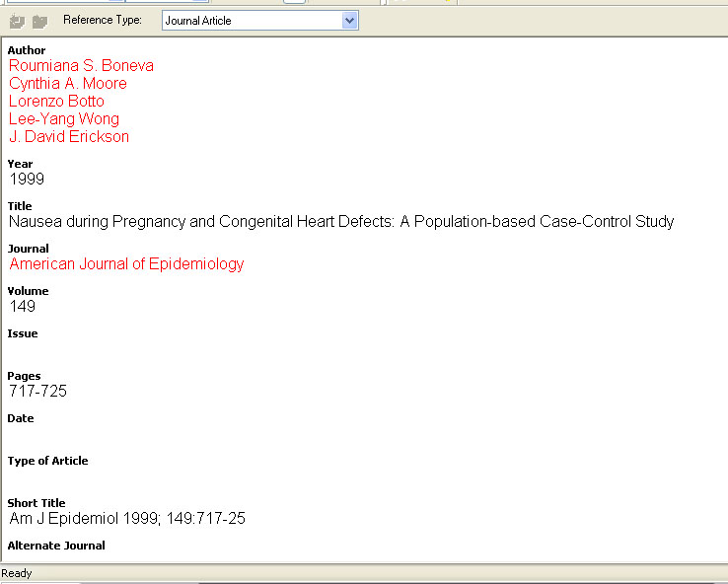Click the Journal field label
The height and width of the screenshot is (584, 728).
(28, 249)
